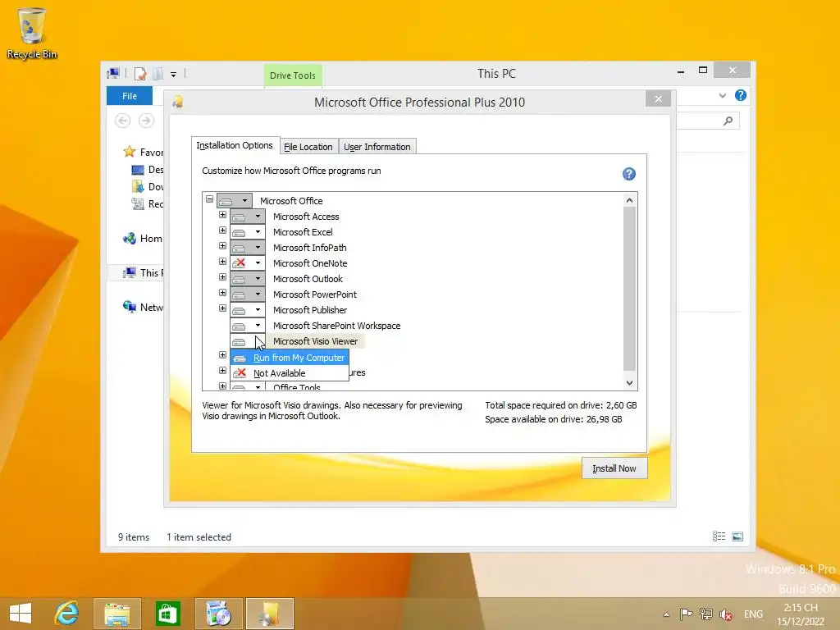
Task: Select the Installation Options tab
Action: pyautogui.click(x=235, y=145)
